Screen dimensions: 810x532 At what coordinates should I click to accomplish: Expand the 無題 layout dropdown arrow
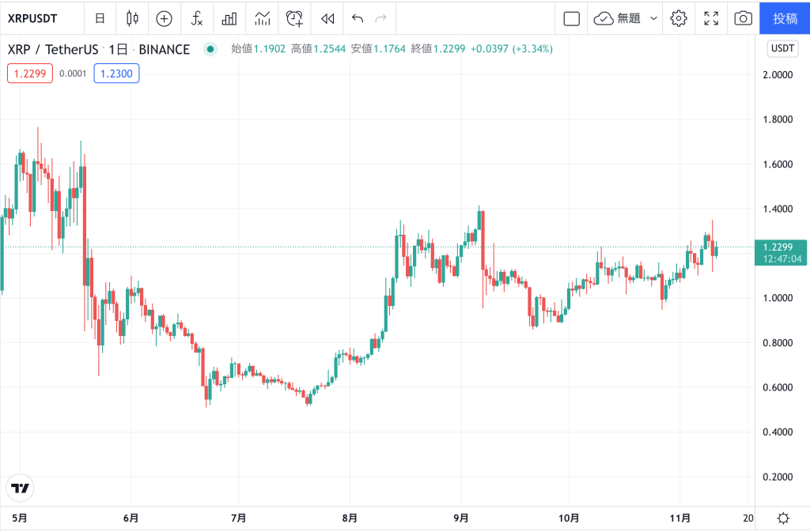pyautogui.click(x=653, y=18)
